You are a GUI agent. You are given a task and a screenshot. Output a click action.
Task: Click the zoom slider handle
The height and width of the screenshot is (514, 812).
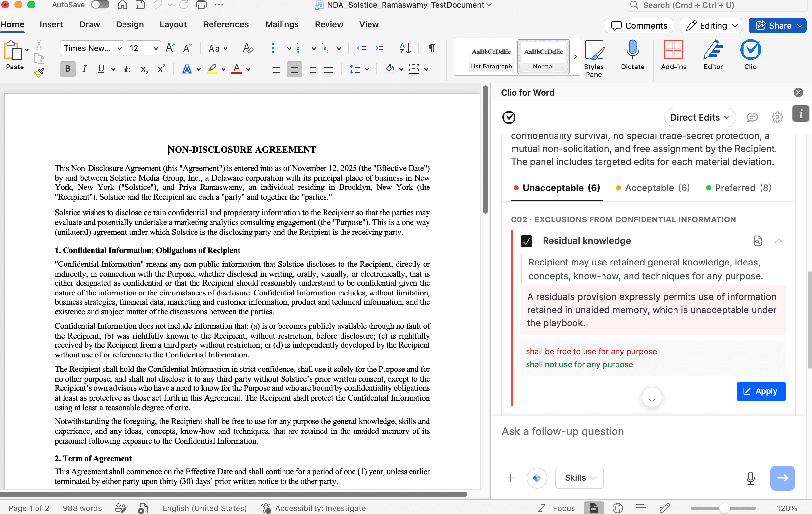pos(724,508)
